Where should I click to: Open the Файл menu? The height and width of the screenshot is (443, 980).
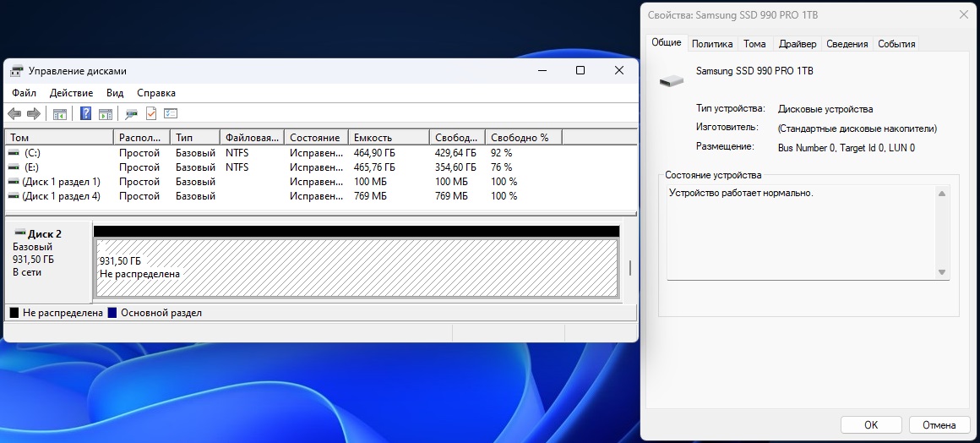[x=24, y=93]
